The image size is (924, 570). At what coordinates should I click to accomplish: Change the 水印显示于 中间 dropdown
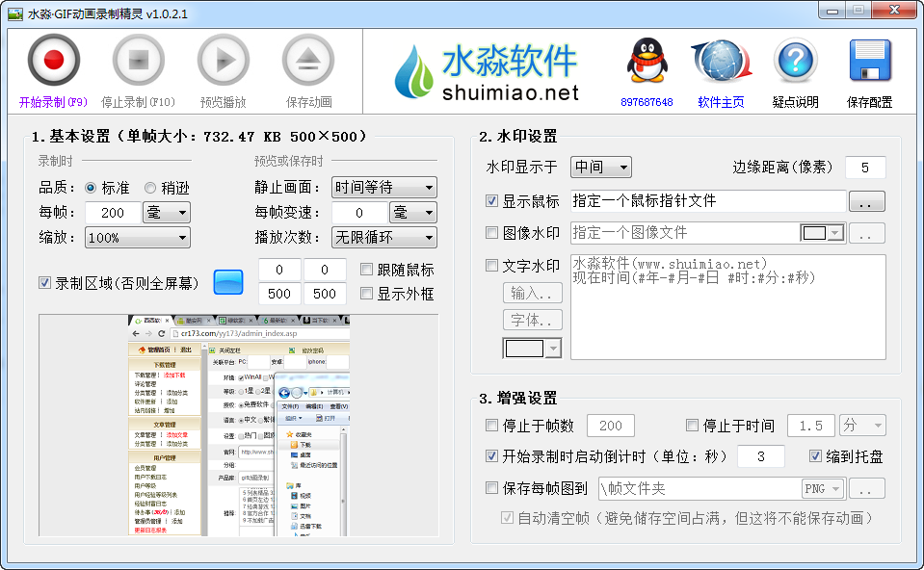pos(599,167)
